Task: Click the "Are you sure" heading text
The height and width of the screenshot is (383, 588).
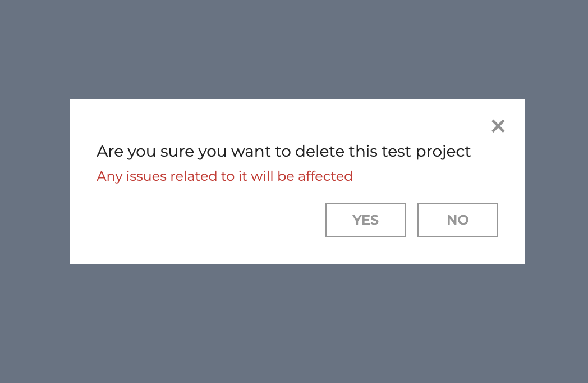Action: click(x=283, y=152)
